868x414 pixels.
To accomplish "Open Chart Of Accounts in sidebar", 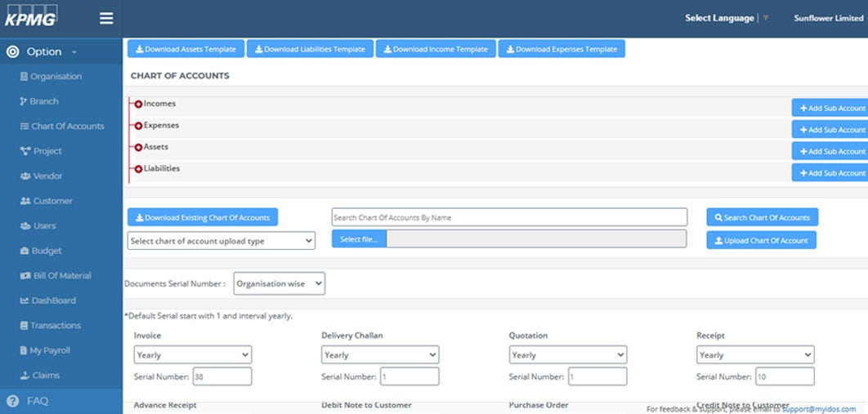I will click(67, 127).
